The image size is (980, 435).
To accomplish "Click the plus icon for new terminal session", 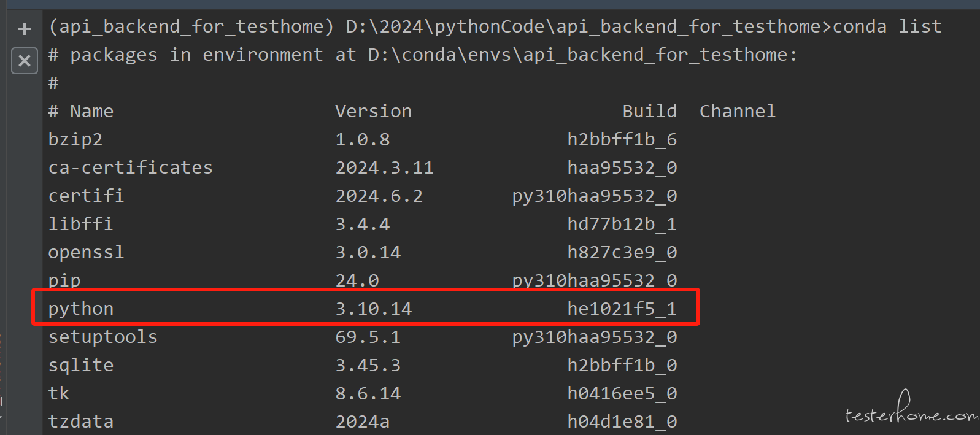I will [x=25, y=29].
